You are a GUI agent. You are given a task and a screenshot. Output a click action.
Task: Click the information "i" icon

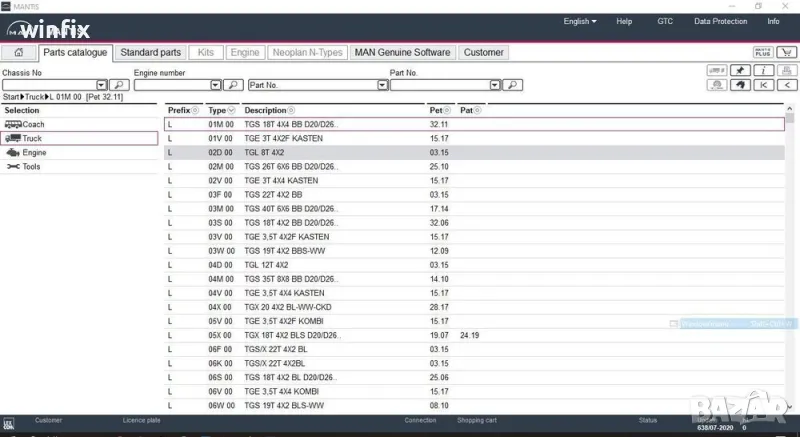[x=763, y=70]
